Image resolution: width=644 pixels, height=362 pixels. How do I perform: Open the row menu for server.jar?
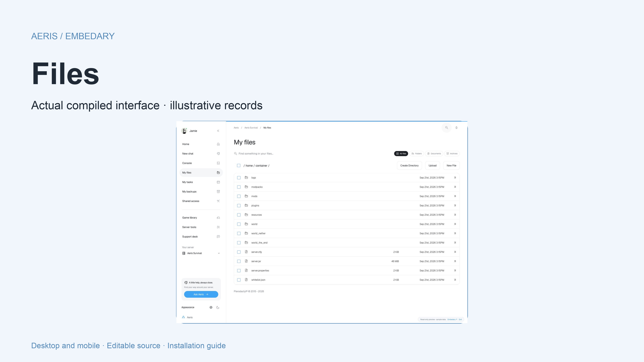pos(455,261)
